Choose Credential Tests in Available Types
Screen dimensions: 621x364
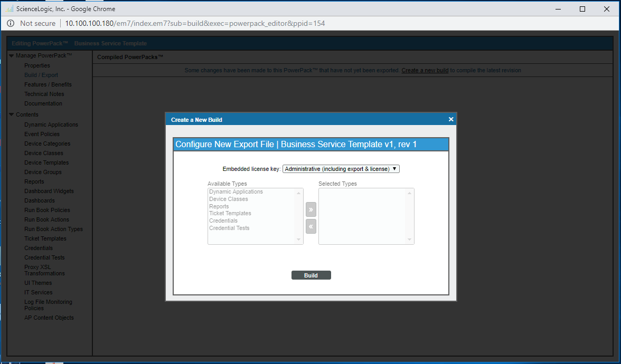(229, 228)
